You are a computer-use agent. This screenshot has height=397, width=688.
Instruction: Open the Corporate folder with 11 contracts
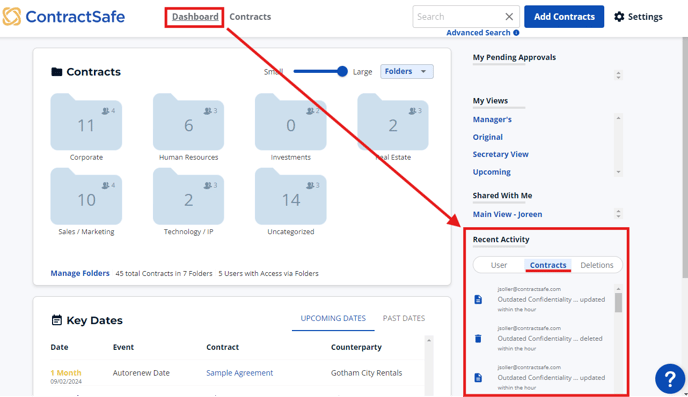click(86, 122)
